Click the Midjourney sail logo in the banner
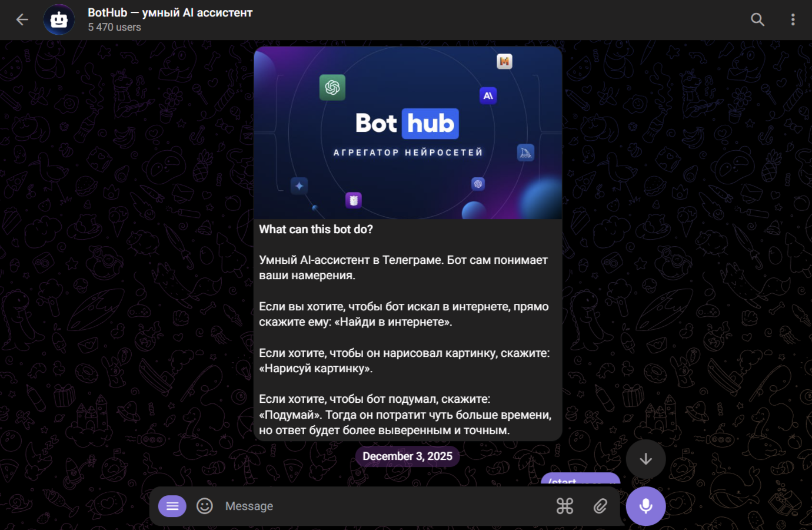Image resolution: width=812 pixels, height=530 pixels. click(525, 152)
